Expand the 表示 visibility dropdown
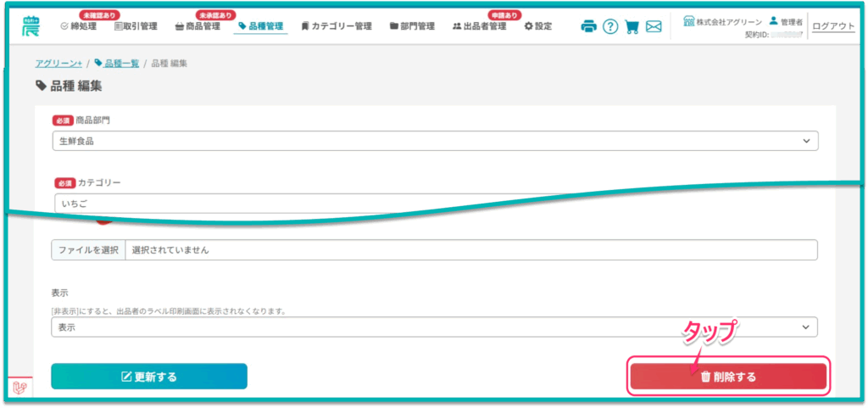Image resolution: width=868 pixels, height=408 pixels. point(434,327)
